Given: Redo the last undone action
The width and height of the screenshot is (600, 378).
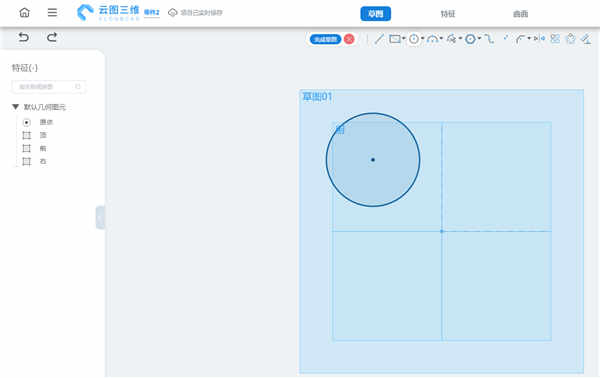Looking at the screenshot, I should [x=52, y=37].
